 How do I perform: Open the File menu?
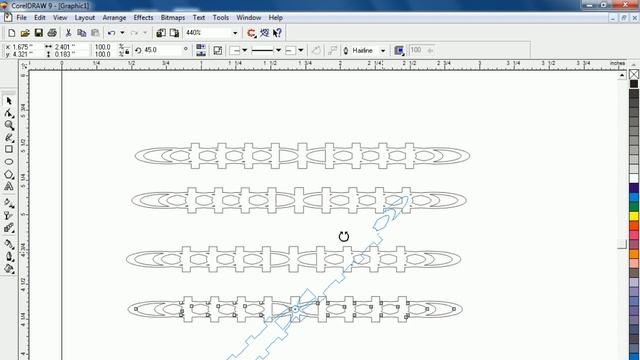click(x=21, y=18)
